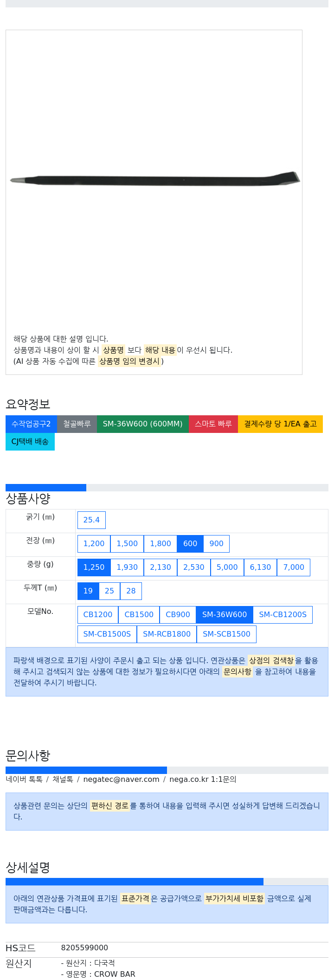Select the 7,000 weight option
Viewport: 334px width, 980px height.
click(294, 567)
